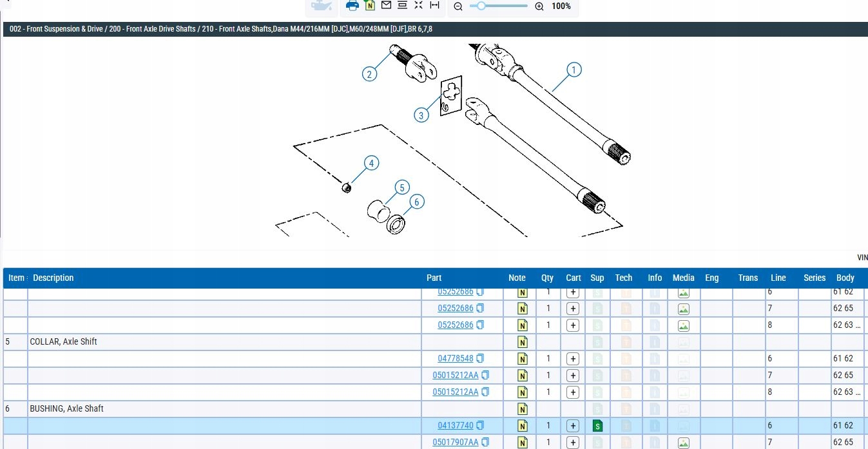Click the email envelope icon
Image resolution: width=868 pixels, height=449 pixels.
pos(386,5)
